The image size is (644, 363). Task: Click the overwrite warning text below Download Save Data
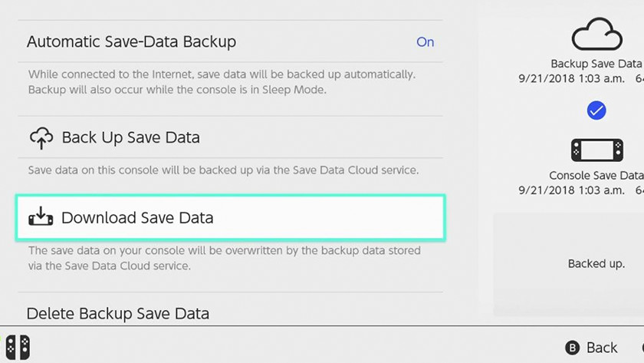click(224, 259)
